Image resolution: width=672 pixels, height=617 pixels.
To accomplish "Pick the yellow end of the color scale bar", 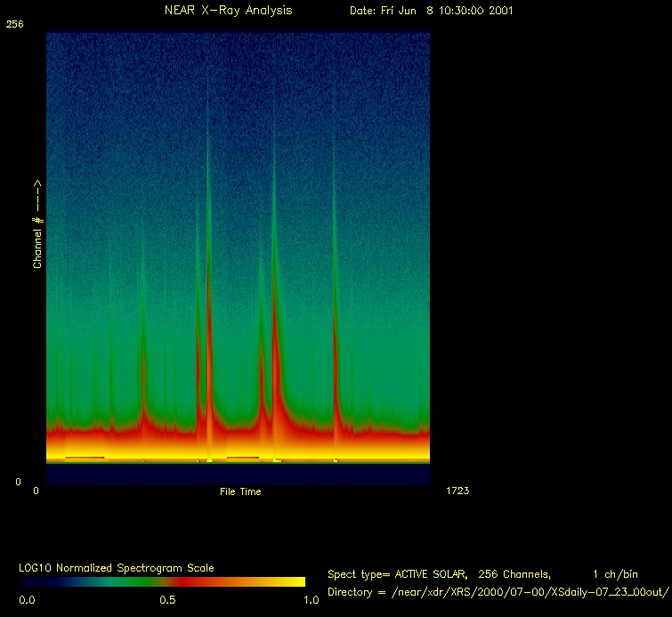I will (x=294, y=581).
